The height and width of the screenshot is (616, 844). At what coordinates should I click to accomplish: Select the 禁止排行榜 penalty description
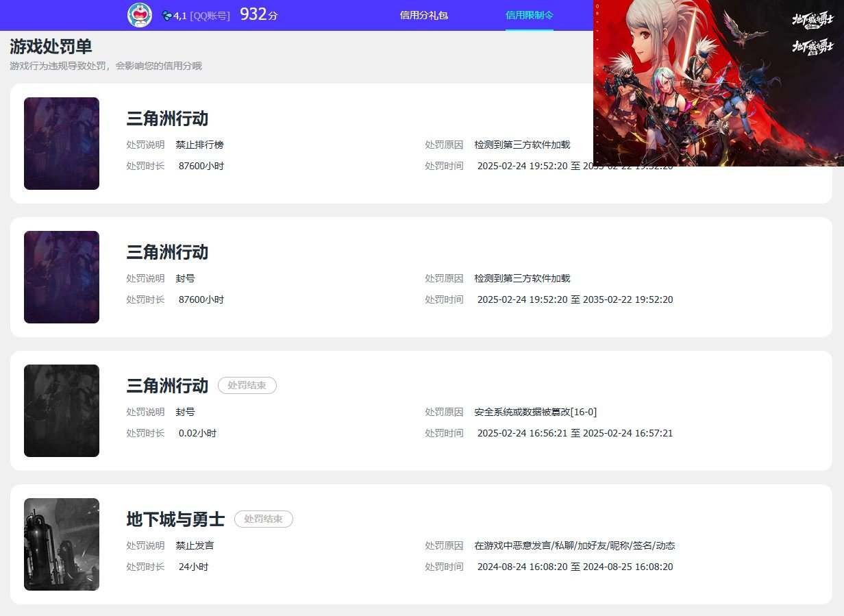point(199,145)
